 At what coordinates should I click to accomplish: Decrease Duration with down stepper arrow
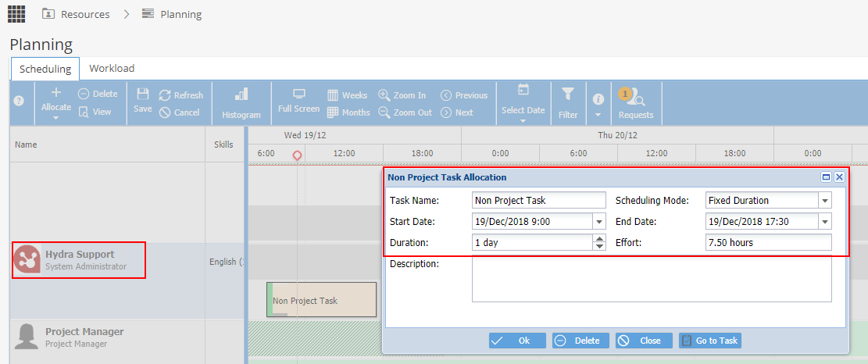coord(599,246)
